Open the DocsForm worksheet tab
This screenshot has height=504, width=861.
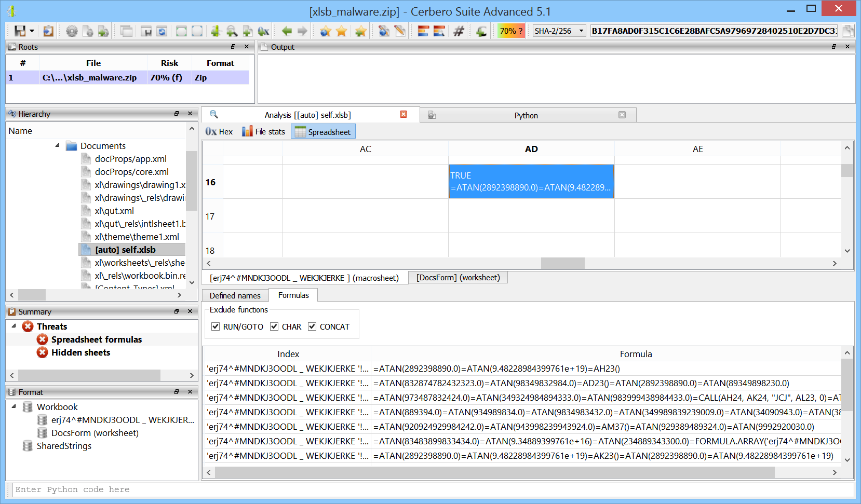coord(458,278)
